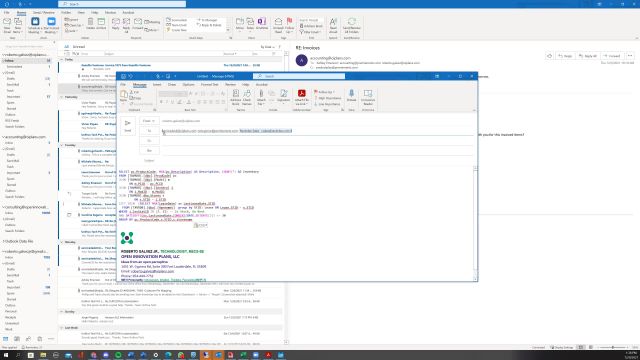Toggle High Importance in the compose ribbon
The height and width of the screenshot is (360, 640).
[x=327, y=98]
